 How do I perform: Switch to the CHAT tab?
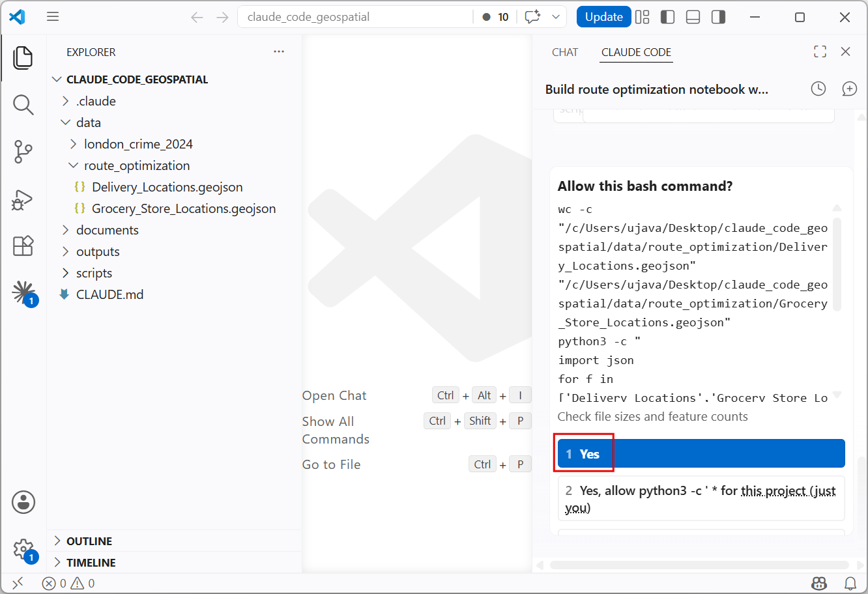[565, 52]
